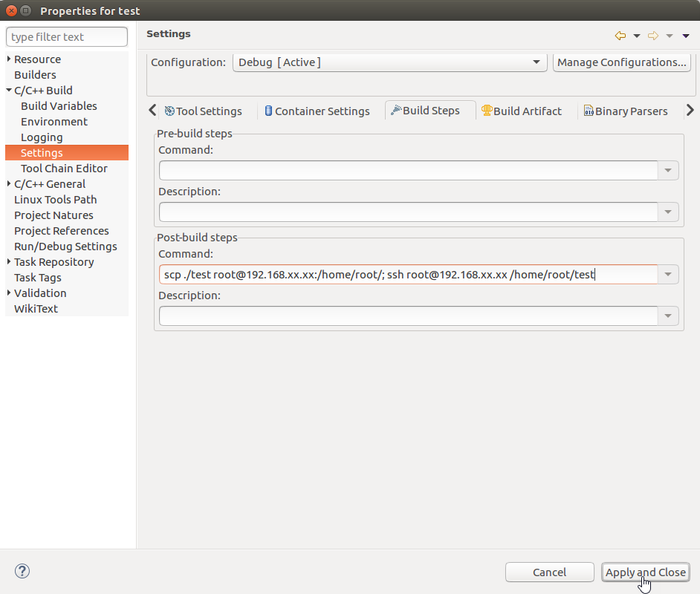Expand the Validation tree node
The height and width of the screenshot is (594, 700).
point(8,293)
